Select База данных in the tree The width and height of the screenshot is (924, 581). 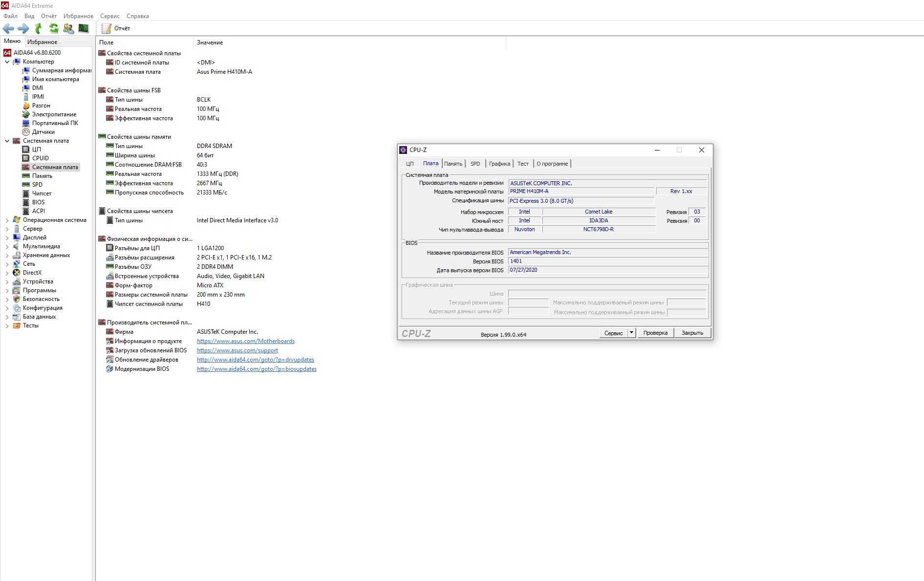point(39,317)
